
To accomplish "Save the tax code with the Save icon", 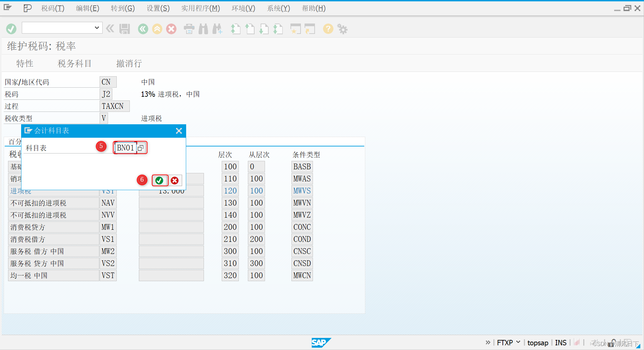I will tap(124, 29).
